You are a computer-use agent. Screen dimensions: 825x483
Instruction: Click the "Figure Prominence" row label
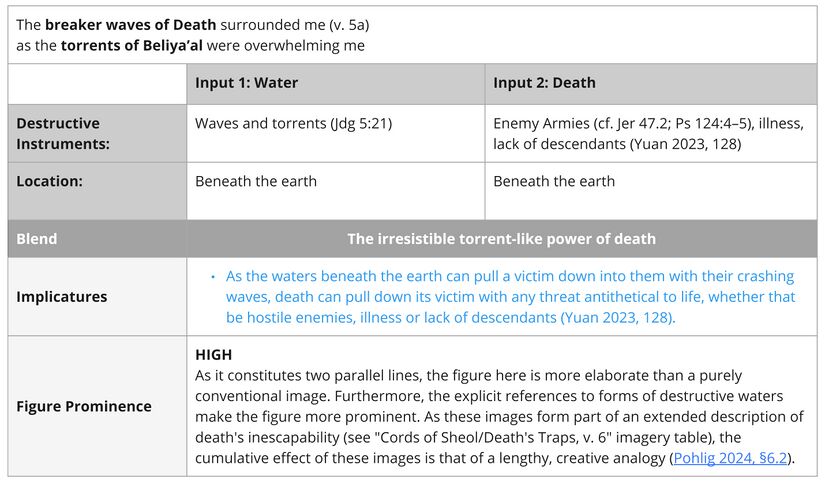coord(84,406)
